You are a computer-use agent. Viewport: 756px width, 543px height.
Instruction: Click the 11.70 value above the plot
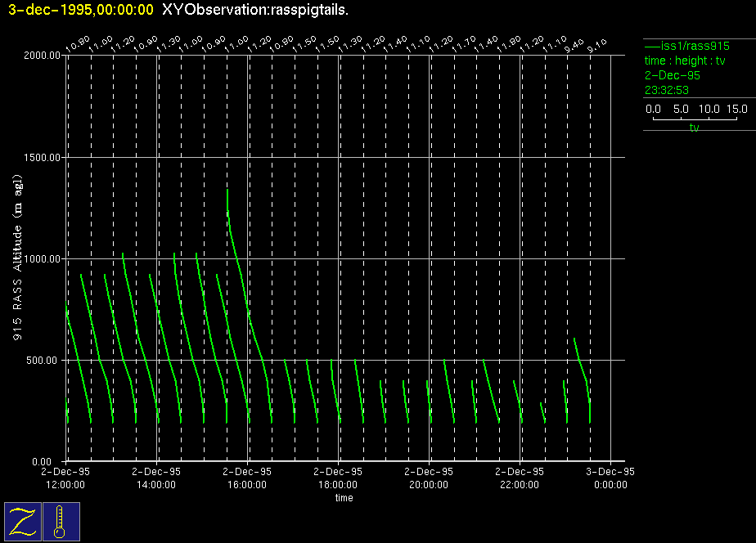click(x=466, y=42)
